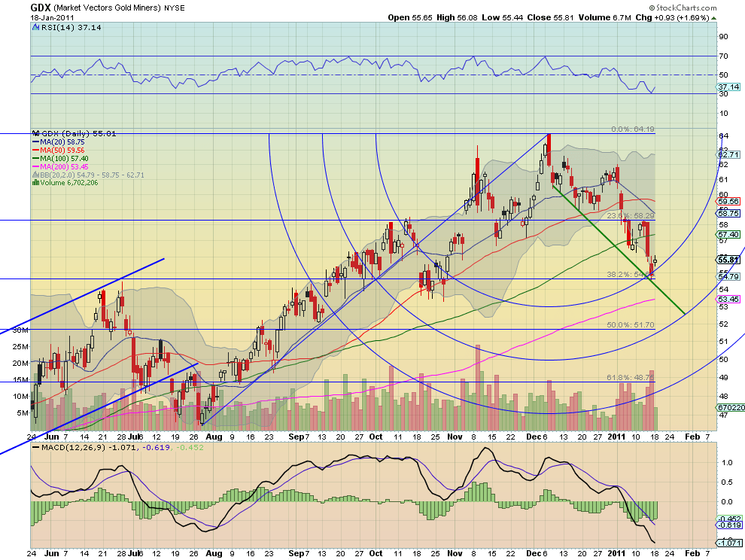Click the blue 58.75 price tag on right axis
This screenshot has width=745, height=560.
point(728,214)
